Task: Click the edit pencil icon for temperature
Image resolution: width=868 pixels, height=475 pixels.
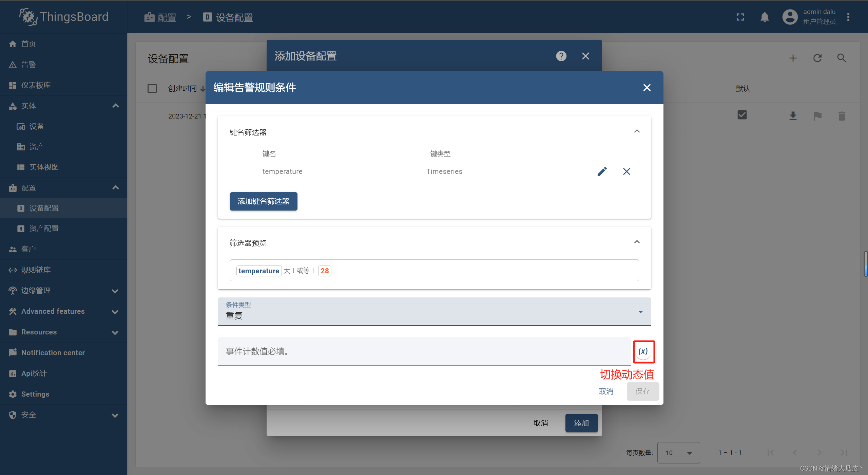Action: 602,171
